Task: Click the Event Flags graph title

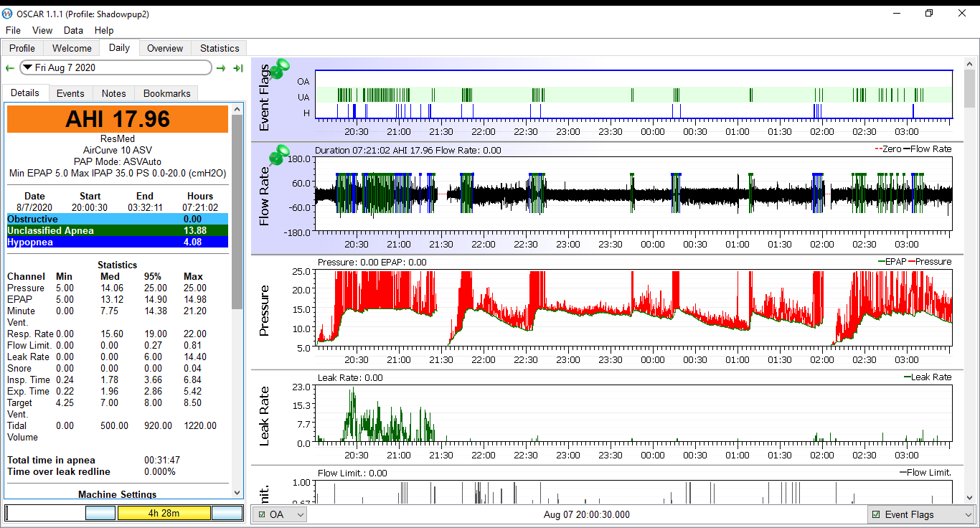Action: click(264, 98)
